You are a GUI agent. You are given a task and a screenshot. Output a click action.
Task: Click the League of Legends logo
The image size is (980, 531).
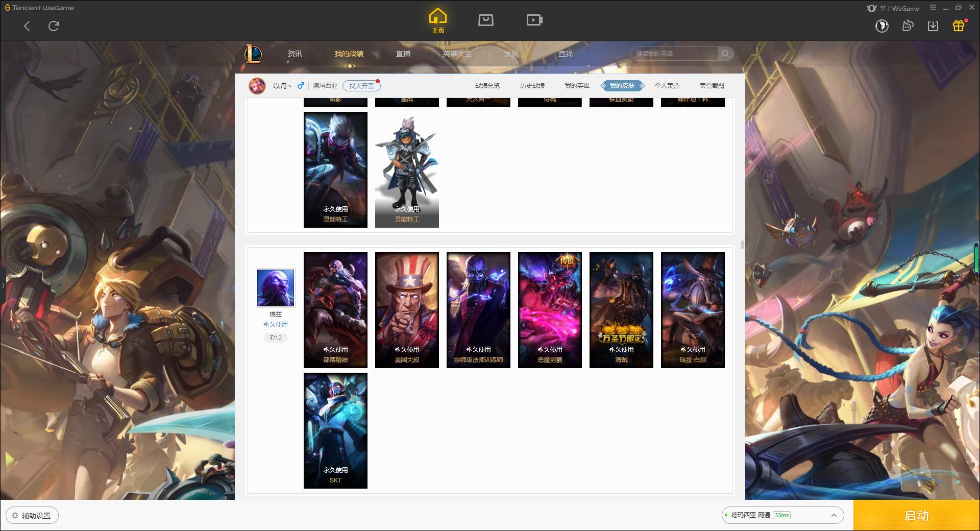tap(254, 54)
